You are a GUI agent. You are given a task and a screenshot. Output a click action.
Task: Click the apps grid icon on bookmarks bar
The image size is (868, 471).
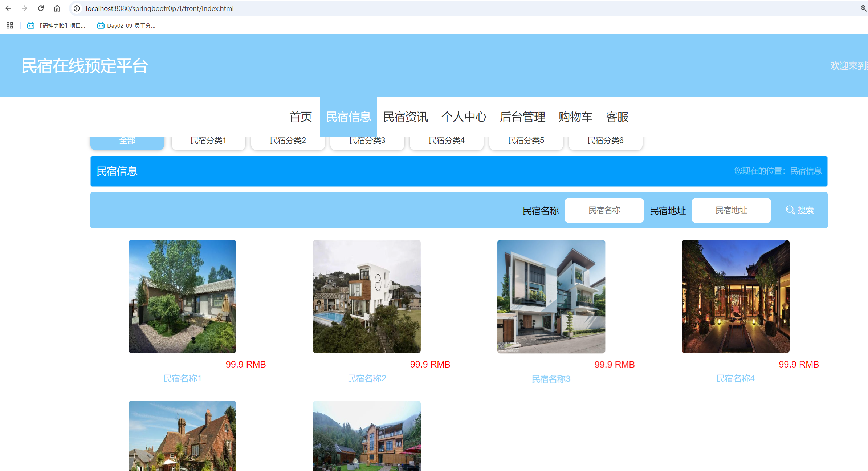pyautogui.click(x=9, y=25)
